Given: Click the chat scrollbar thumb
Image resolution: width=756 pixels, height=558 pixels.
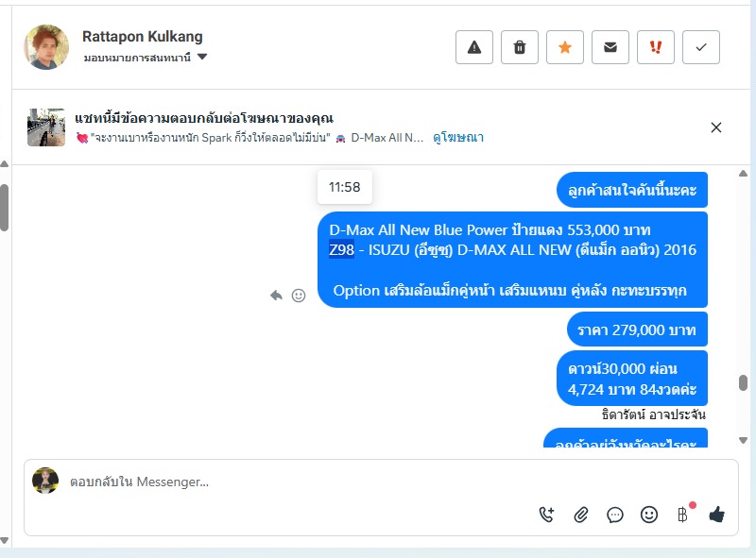Looking at the screenshot, I should (x=743, y=382).
